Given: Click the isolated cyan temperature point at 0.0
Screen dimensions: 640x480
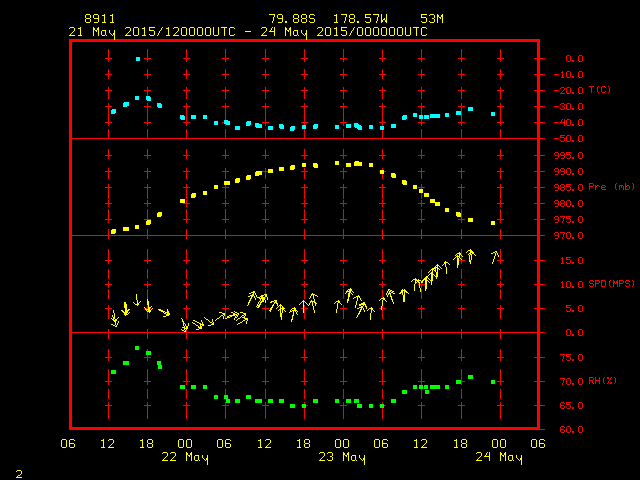Looking at the screenshot, I should [138, 59].
